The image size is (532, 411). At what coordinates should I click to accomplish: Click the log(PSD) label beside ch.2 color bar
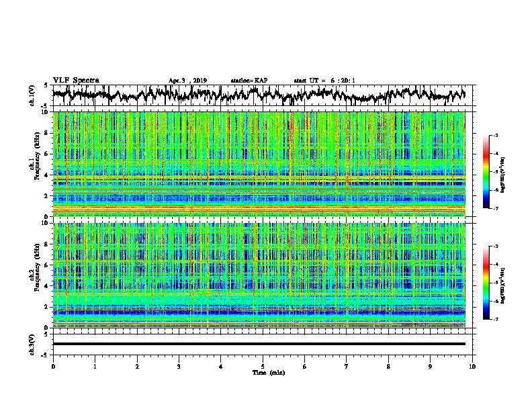[x=503, y=285]
